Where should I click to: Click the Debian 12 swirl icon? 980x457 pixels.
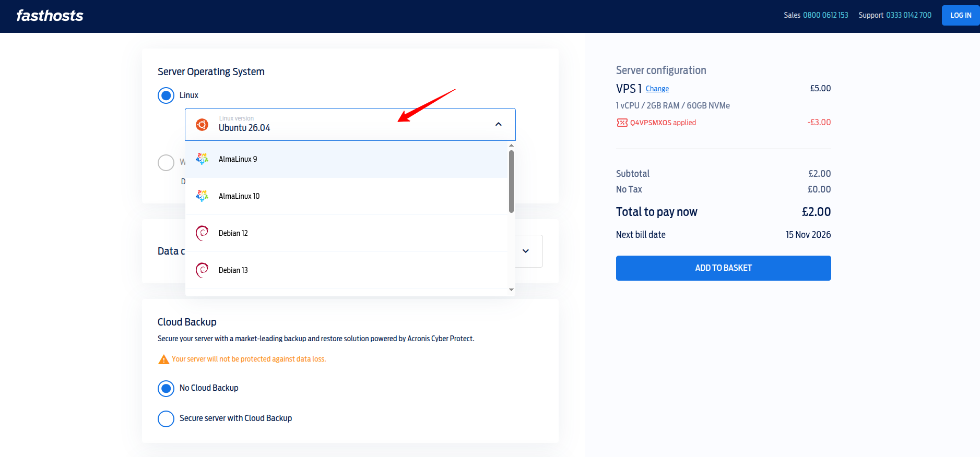click(x=202, y=233)
